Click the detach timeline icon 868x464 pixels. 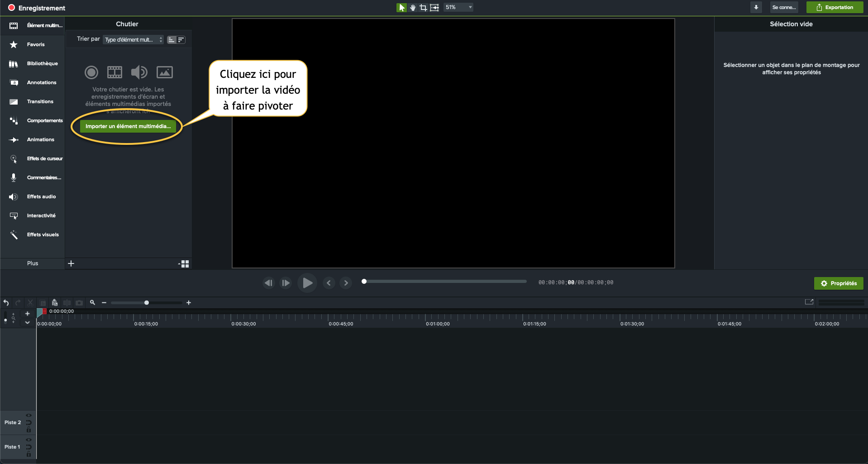tap(809, 302)
